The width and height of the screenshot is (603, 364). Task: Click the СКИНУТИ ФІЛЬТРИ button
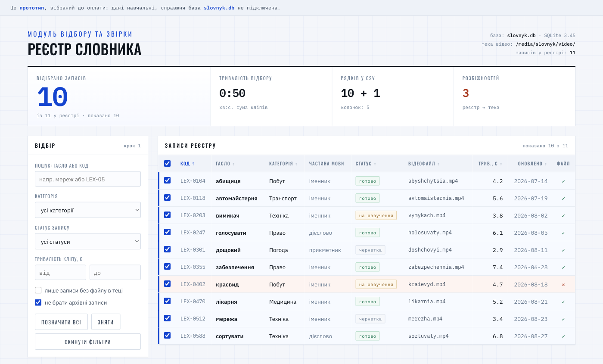tap(88, 342)
